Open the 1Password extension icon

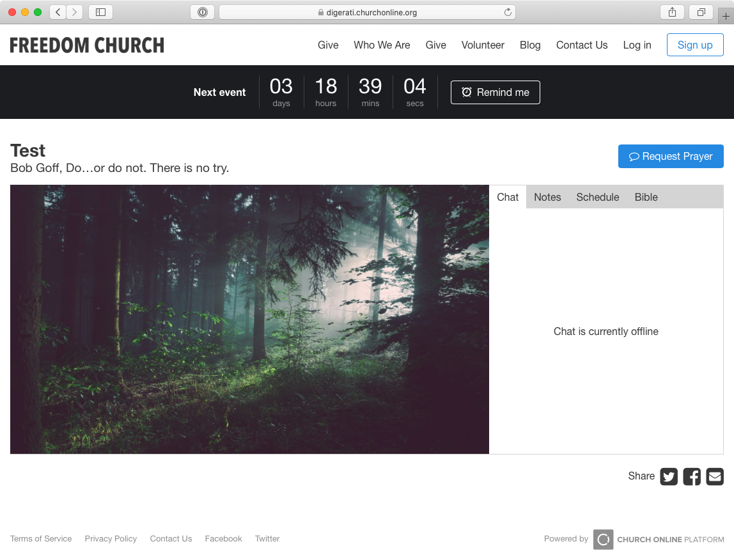[202, 12]
